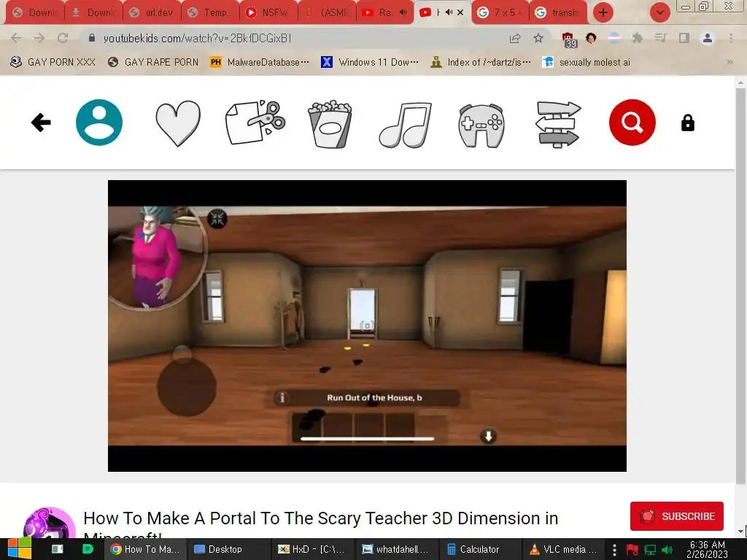View site information via padlock icon
747x560 pixels.
92,38
